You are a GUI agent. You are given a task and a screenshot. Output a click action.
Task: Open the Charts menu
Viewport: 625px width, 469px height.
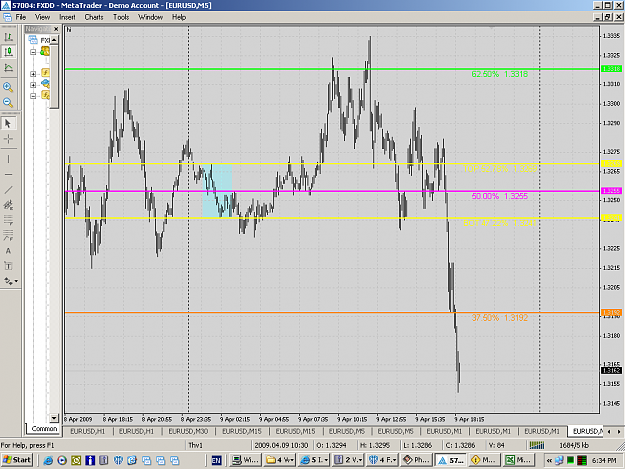[94, 17]
